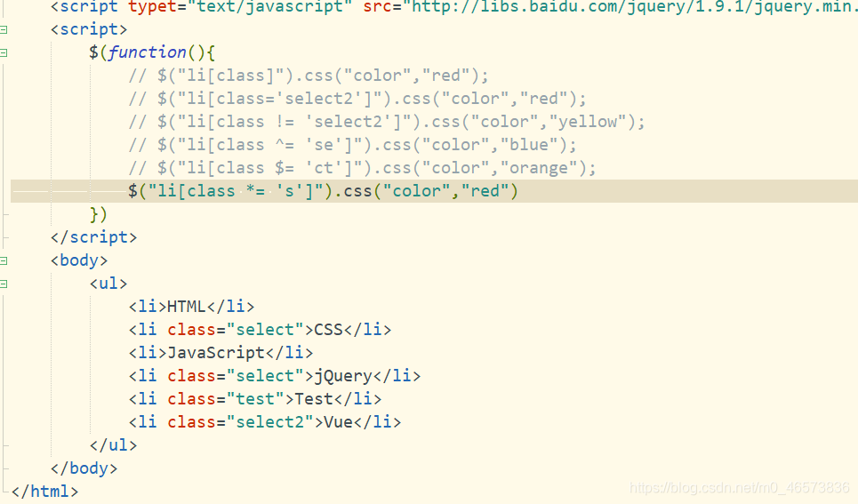Click the fold end marker beside closing </body>
The image size is (858, 504).
point(5,468)
